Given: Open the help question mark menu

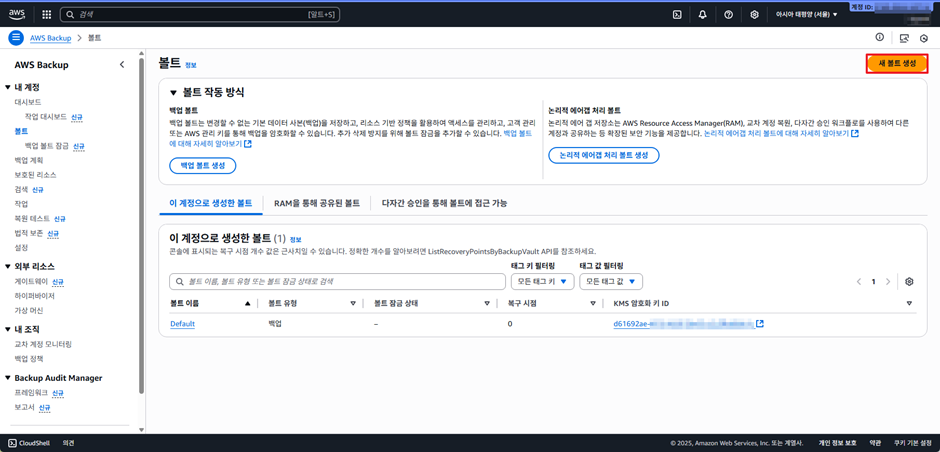Looking at the screenshot, I should tap(728, 15).
